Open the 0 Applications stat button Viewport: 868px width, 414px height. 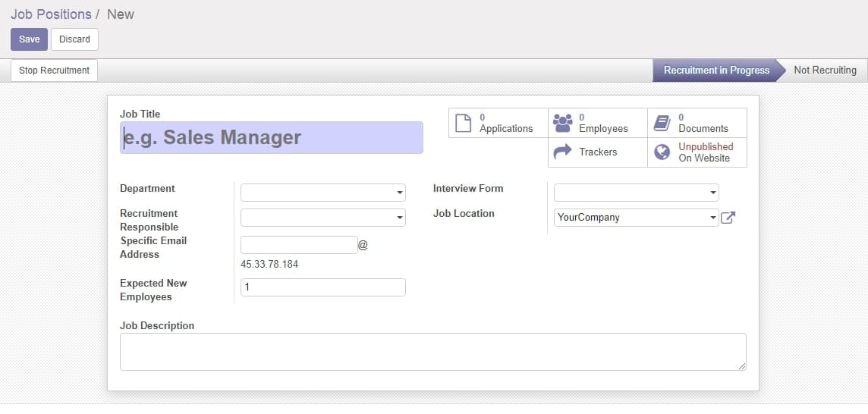[498, 123]
